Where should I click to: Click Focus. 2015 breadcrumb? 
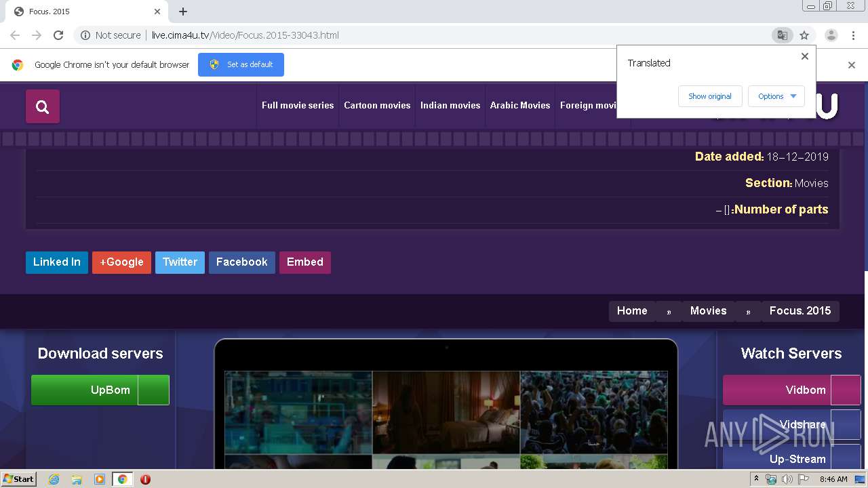coord(800,311)
